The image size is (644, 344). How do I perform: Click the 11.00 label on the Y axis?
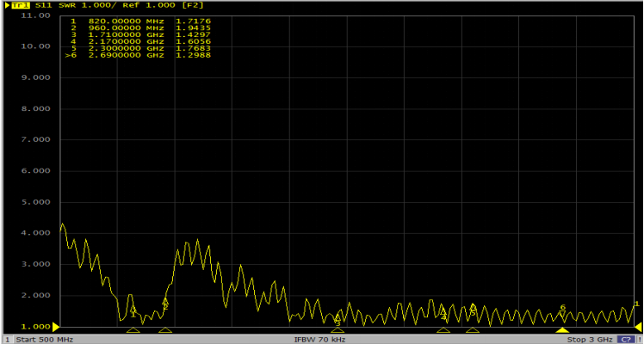(x=35, y=15)
